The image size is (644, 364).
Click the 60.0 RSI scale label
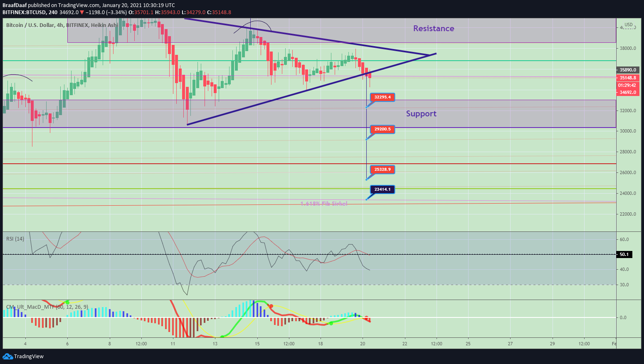tap(624, 239)
